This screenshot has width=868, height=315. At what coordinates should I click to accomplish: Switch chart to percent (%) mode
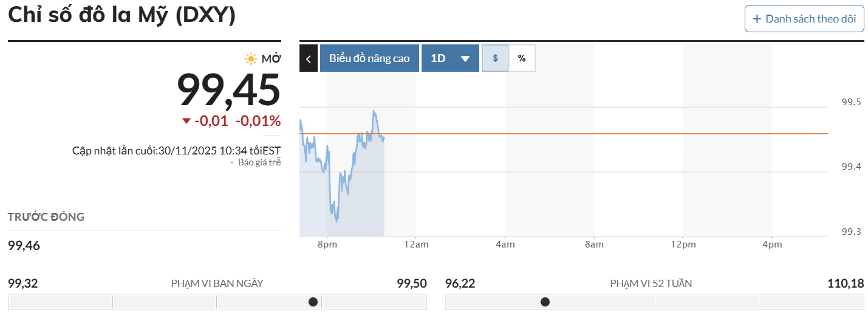(x=522, y=58)
